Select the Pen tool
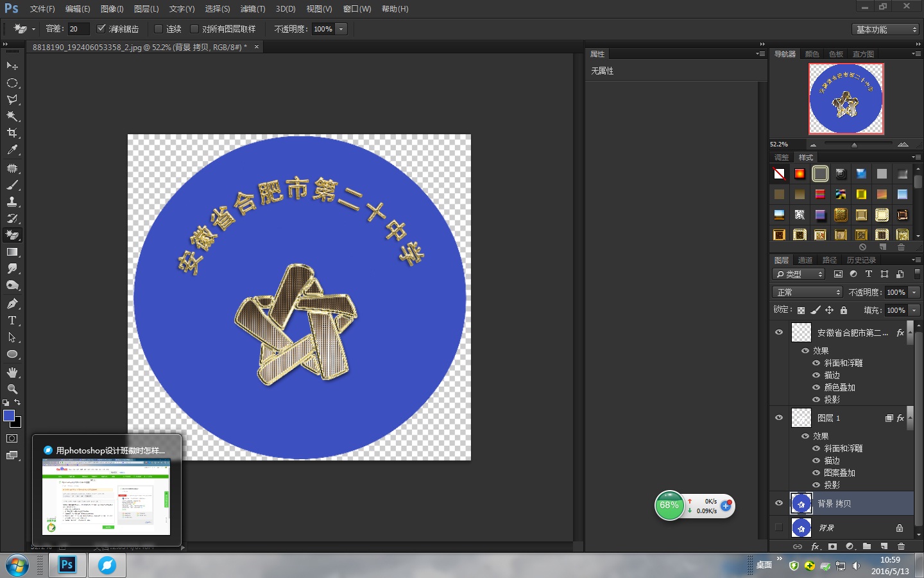Screen dimensions: 924x578 point(12,304)
